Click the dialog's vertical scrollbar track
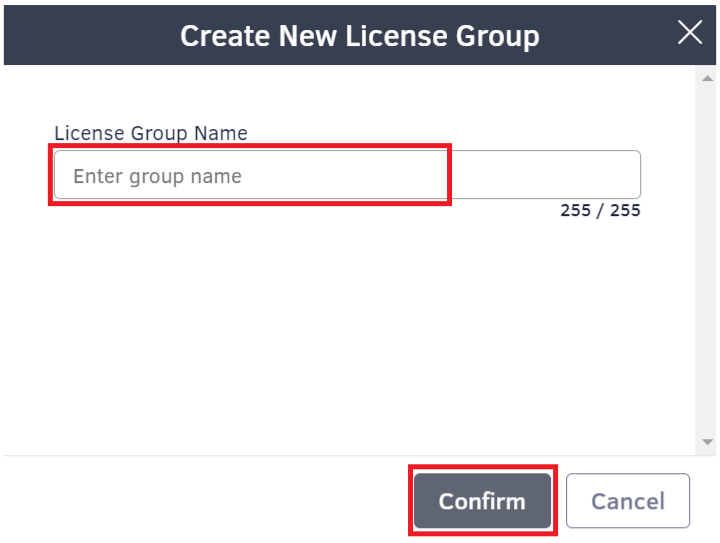Viewport: 720px width, 543px height. [x=708, y=260]
